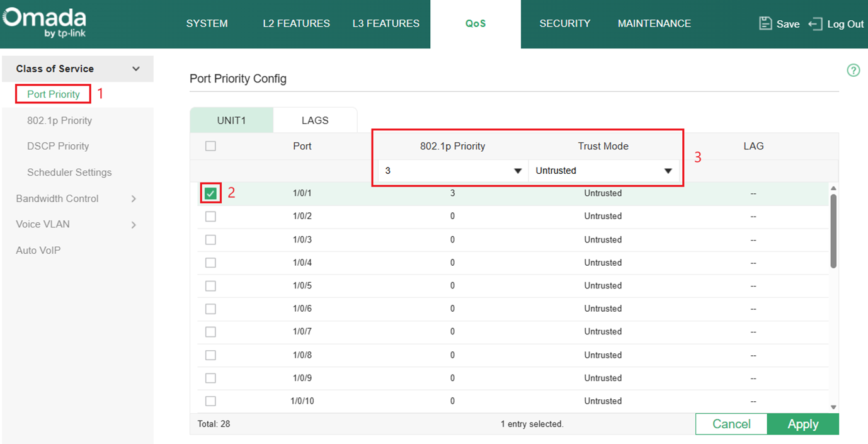868x444 pixels.
Task: Check the checkbox for port 1/0/3
Action: 210,239
